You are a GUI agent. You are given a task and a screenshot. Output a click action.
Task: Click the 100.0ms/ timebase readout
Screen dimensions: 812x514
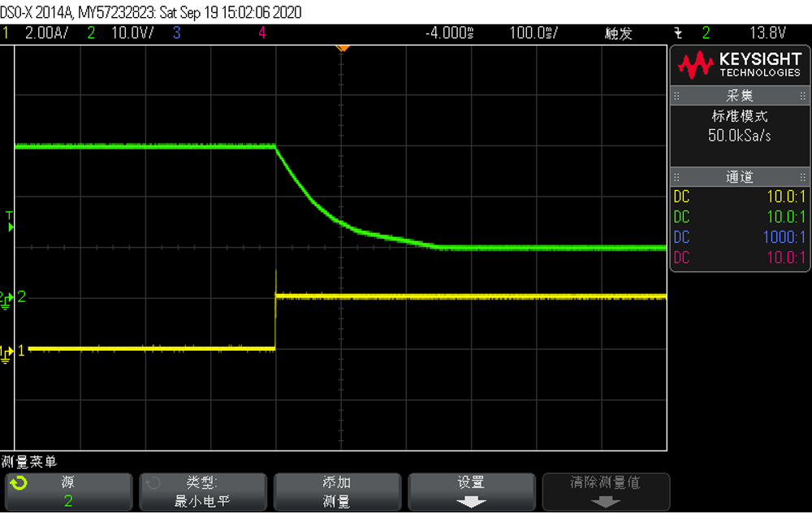click(x=534, y=33)
